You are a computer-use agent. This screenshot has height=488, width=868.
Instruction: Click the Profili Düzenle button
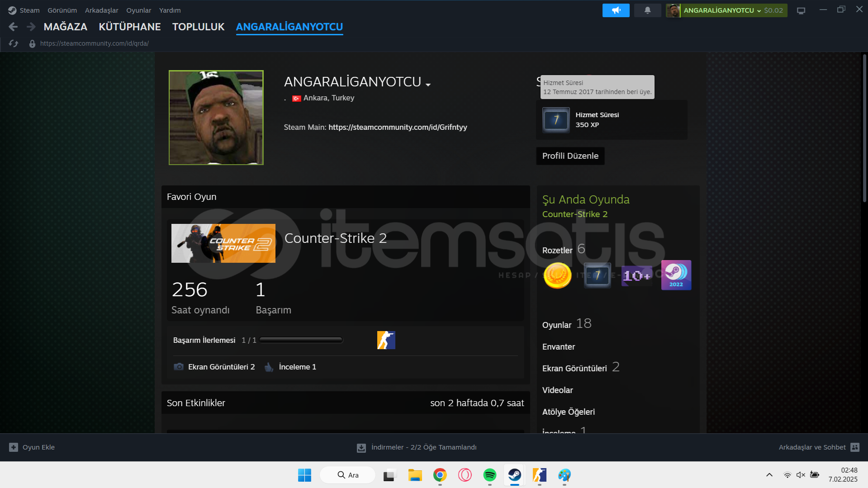click(570, 156)
